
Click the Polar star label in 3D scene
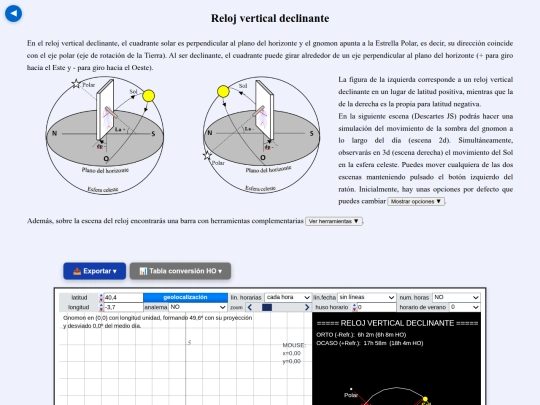[351, 395]
